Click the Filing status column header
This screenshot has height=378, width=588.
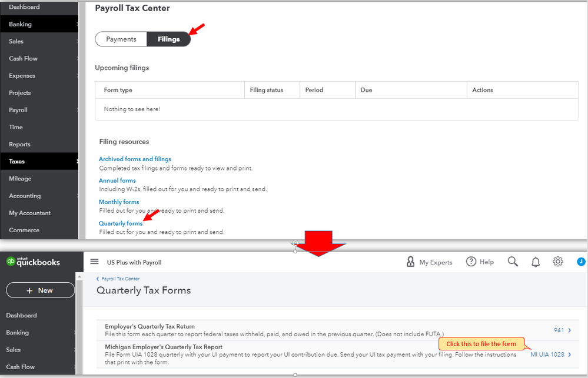coord(273,90)
